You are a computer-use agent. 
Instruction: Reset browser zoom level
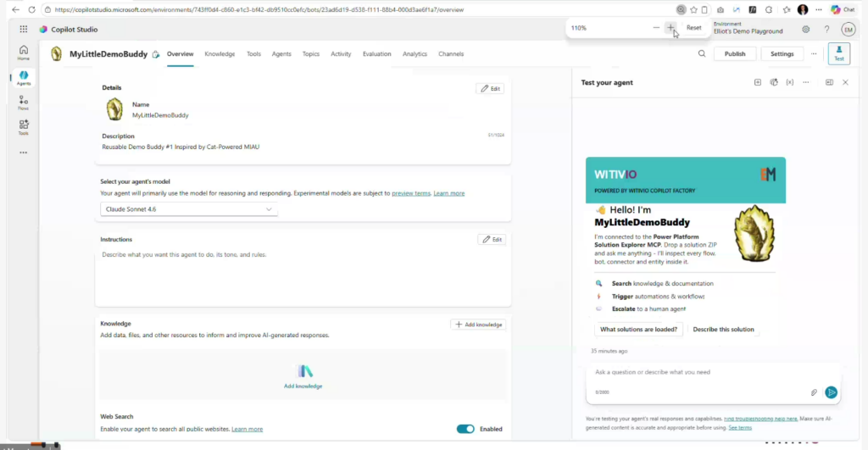(x=693, y=28)
